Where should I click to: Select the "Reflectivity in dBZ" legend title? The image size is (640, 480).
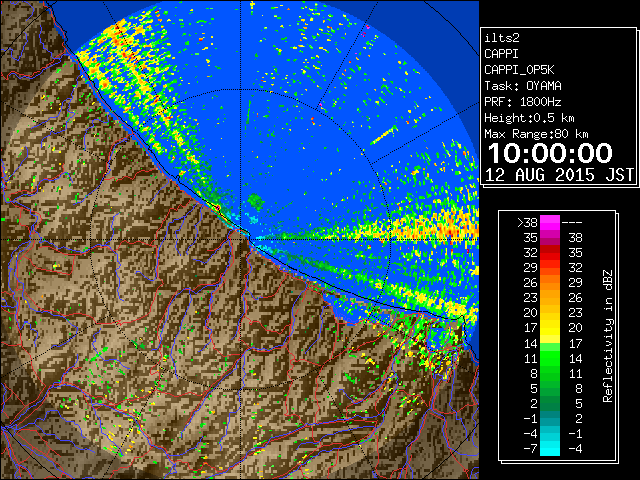[608, 336]
